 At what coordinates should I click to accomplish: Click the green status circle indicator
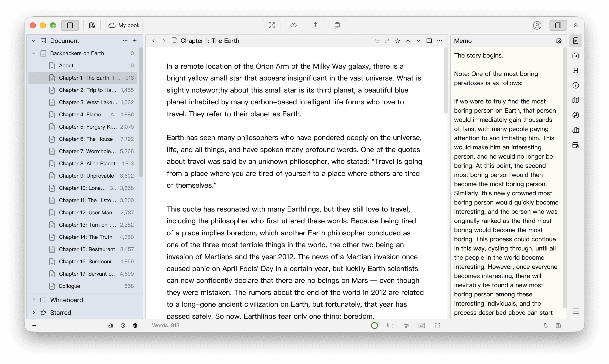(x=374, y=325)
